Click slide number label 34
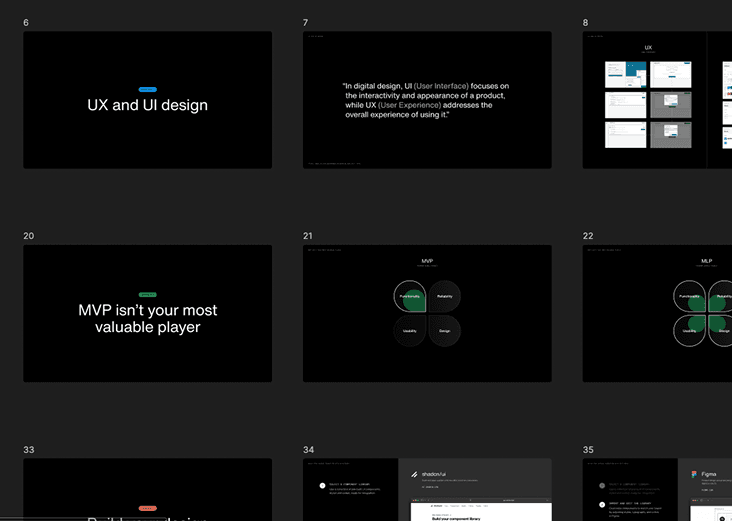Image resolution: width=732 pixels, height=521 pixels. pyautogui.click(x=308, y=450)
